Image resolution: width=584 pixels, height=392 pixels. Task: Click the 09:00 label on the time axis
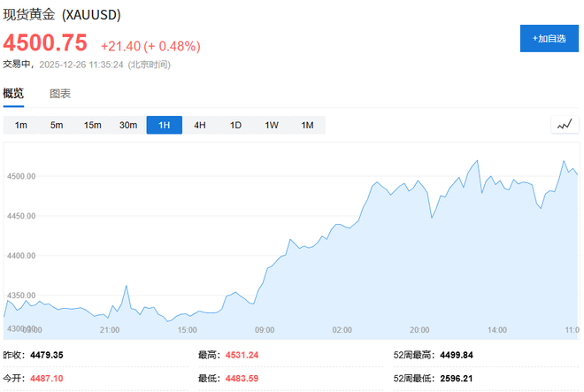pyautogui.click(x=264, y=329)
